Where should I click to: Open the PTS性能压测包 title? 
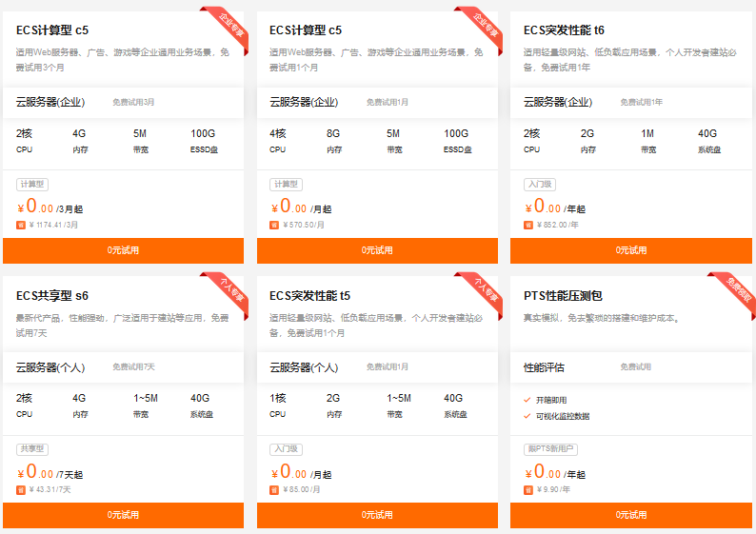[563, 295]
